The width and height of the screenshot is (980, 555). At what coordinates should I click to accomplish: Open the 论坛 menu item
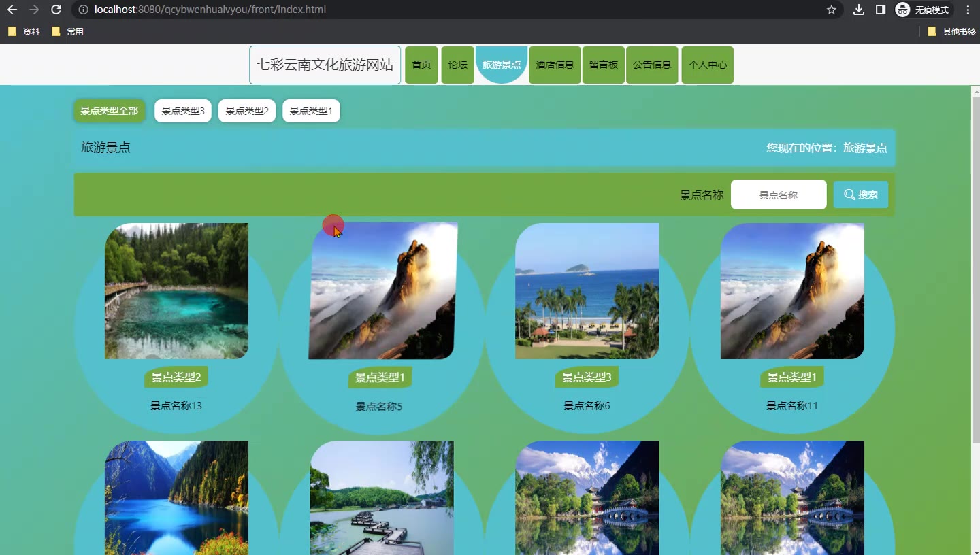457,65
